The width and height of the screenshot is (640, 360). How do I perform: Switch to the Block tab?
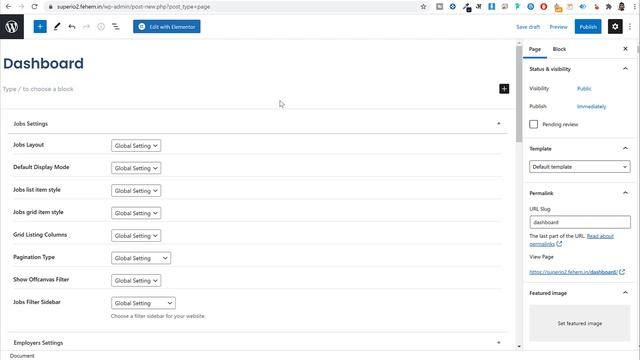[559, 49]
